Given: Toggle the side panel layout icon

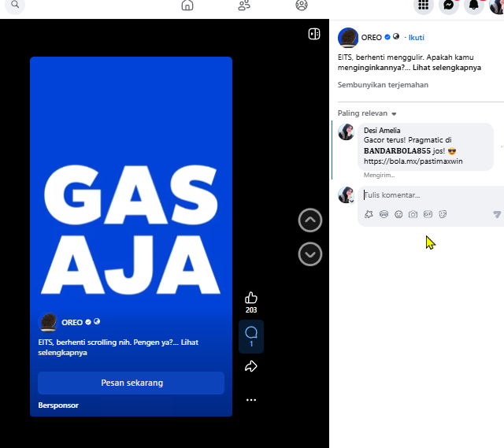Looking at the screenshot, I should click(x=314, y=34).
